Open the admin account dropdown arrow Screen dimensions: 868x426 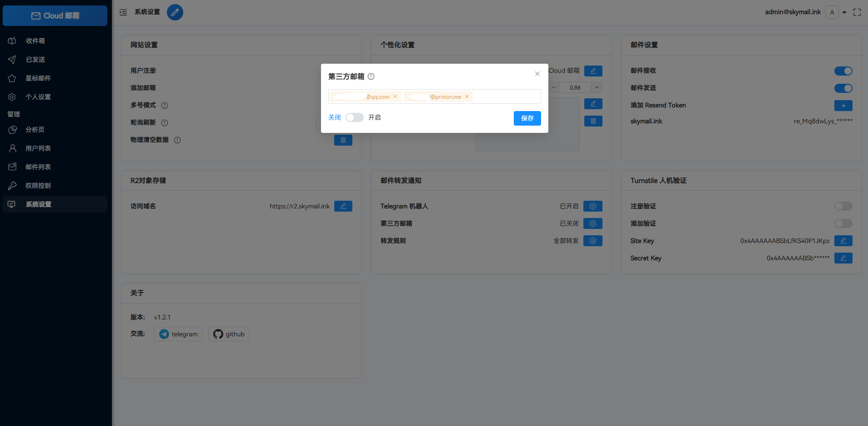click(844, 12)
